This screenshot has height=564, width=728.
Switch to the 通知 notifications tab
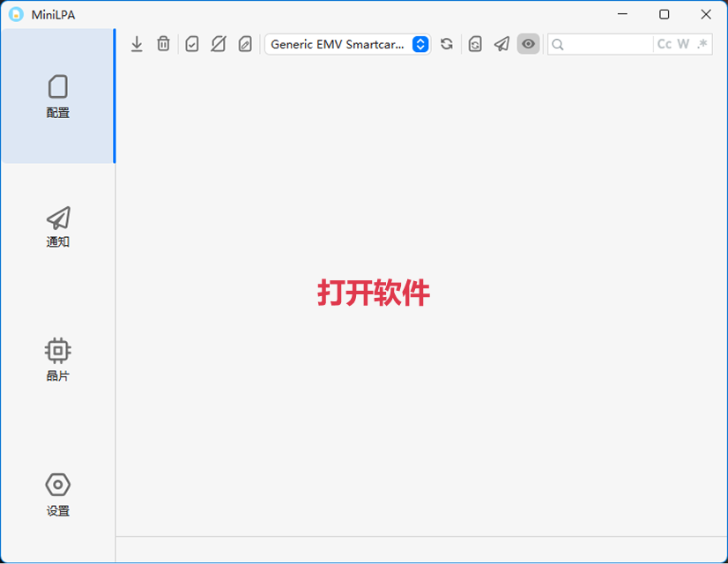click(x=57, y=227)
